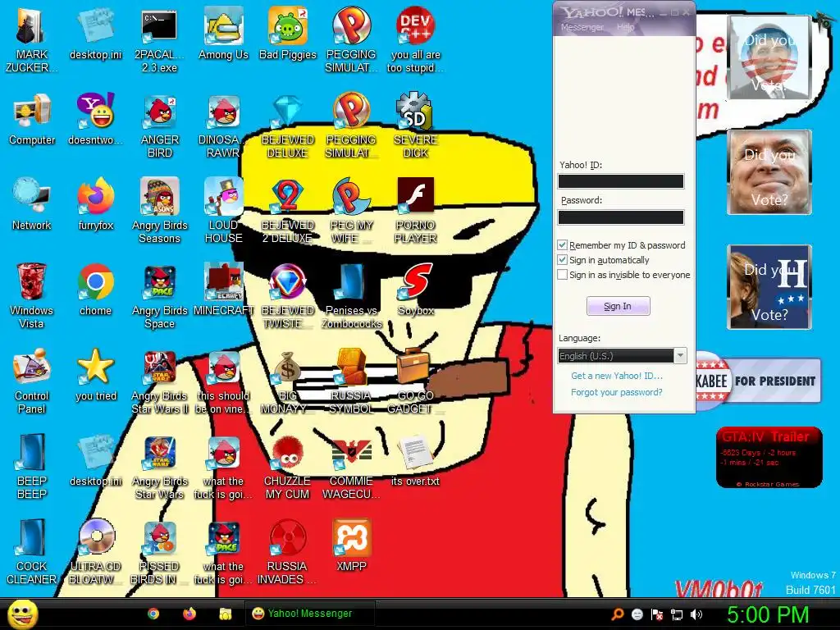The width and height of the screenshot is (840, 630).
Task: Click the 'FOR PRESIDENT' banner gadget
Action: [759, 381]
